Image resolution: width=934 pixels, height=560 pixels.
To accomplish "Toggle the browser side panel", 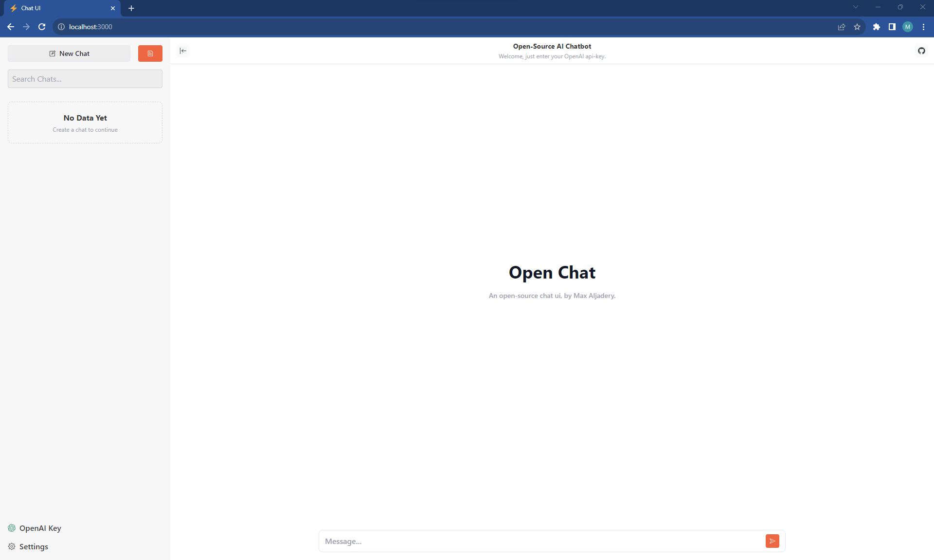I will click(892, 27).
